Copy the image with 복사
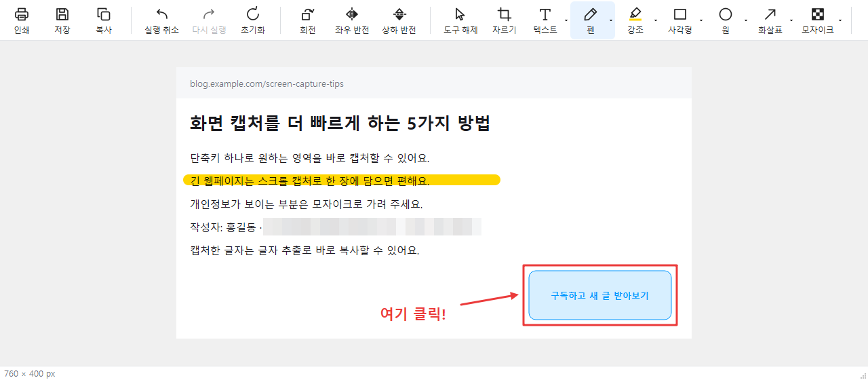 pyautogui.click(x=103, y=20)
